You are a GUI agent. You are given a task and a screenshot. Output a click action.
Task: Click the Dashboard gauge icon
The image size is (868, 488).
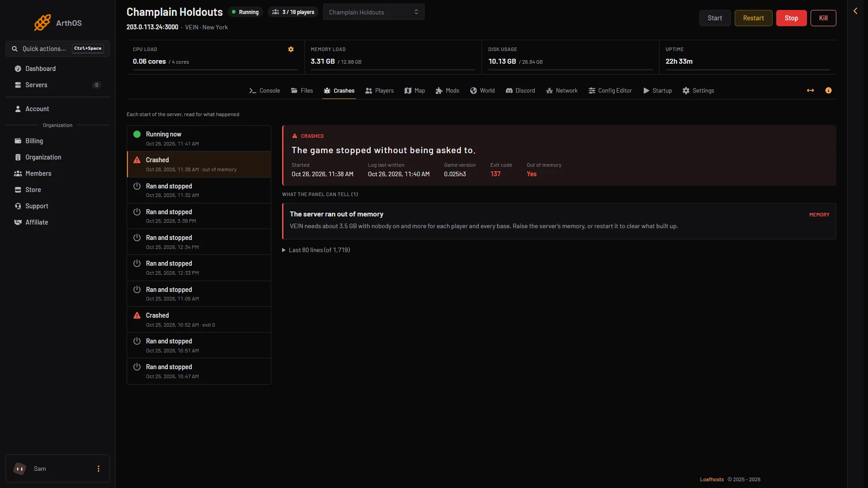(x=18, y=69)
